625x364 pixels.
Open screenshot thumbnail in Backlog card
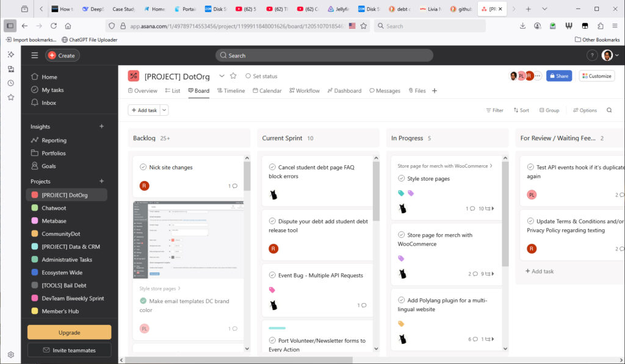188,240
